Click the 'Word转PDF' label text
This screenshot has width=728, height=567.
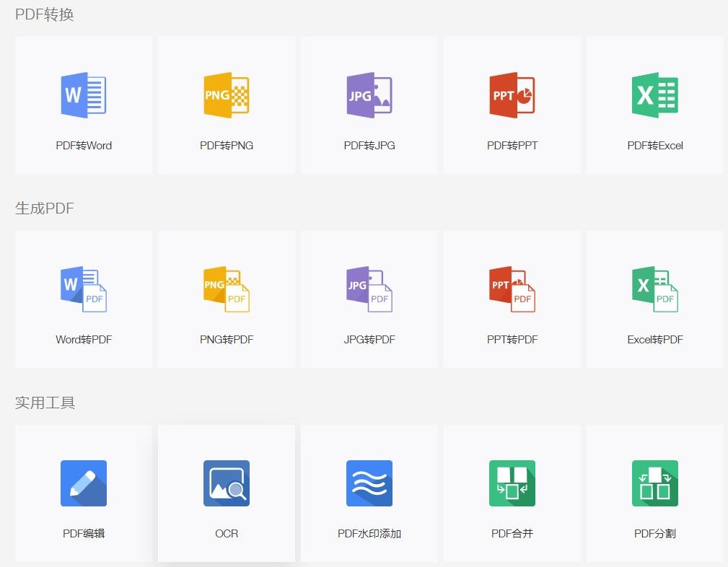point(84,340)
